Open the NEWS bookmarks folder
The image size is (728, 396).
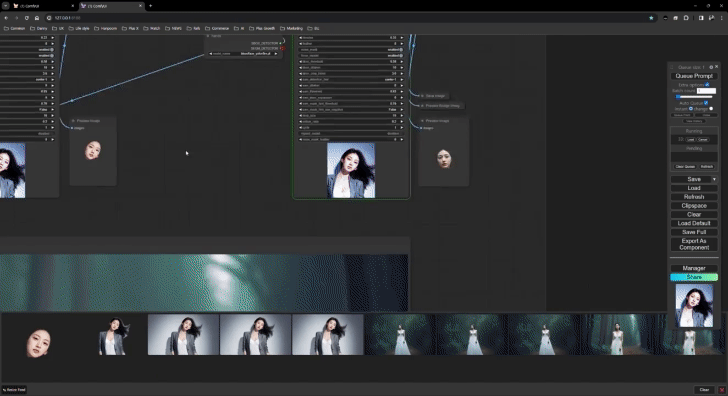coord(174,28)
